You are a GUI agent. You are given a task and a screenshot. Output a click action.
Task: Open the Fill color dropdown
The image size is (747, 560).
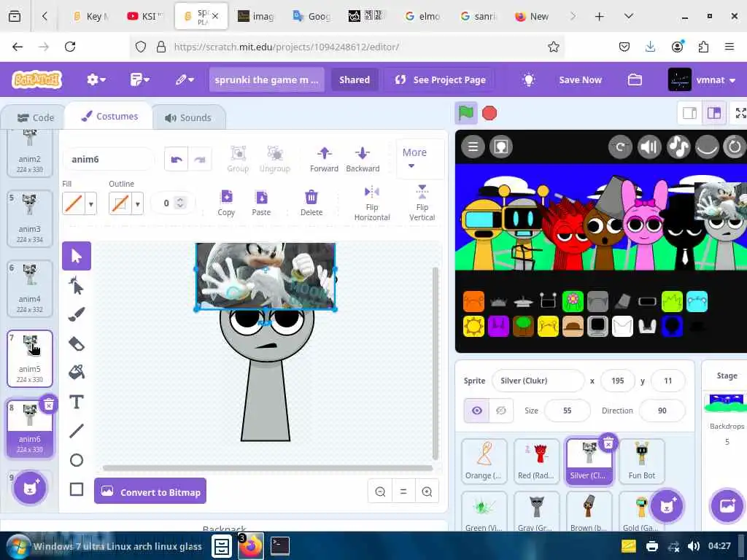(90, 204)
